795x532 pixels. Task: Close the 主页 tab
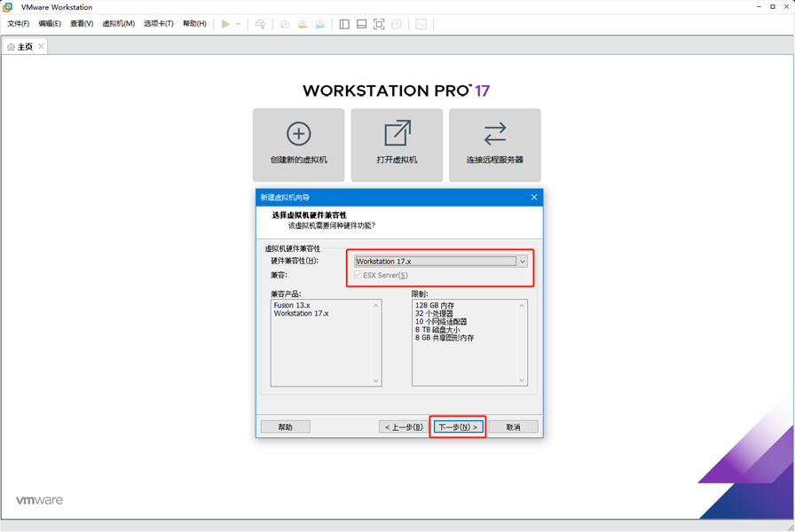tap(41, 46)
